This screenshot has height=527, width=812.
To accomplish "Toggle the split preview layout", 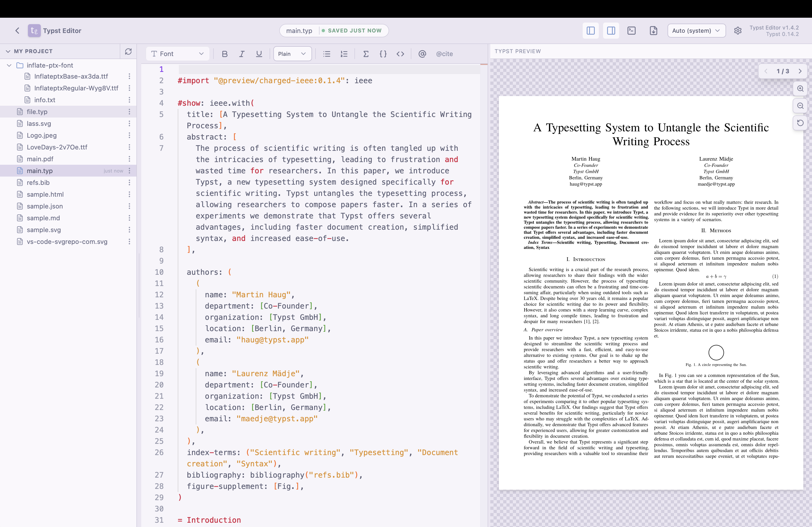I will (611, 30).
